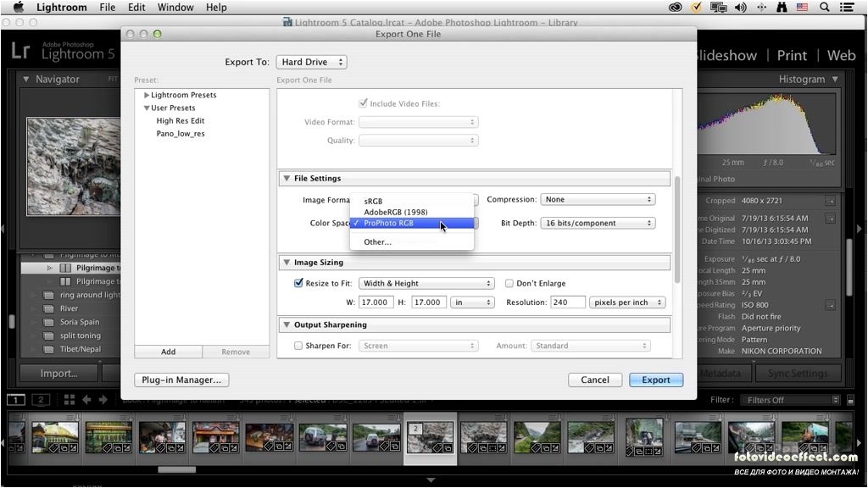Collapse bottom filmstrip panel arrow
This screenshot has width=868, height=488.
tap(431, 480)
